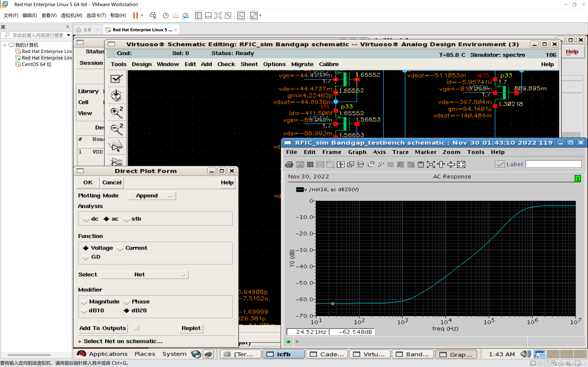Screen dimensions: 588x367
Task: Collapse the 我的计算机 tree node
Action: tap(5, 45)
